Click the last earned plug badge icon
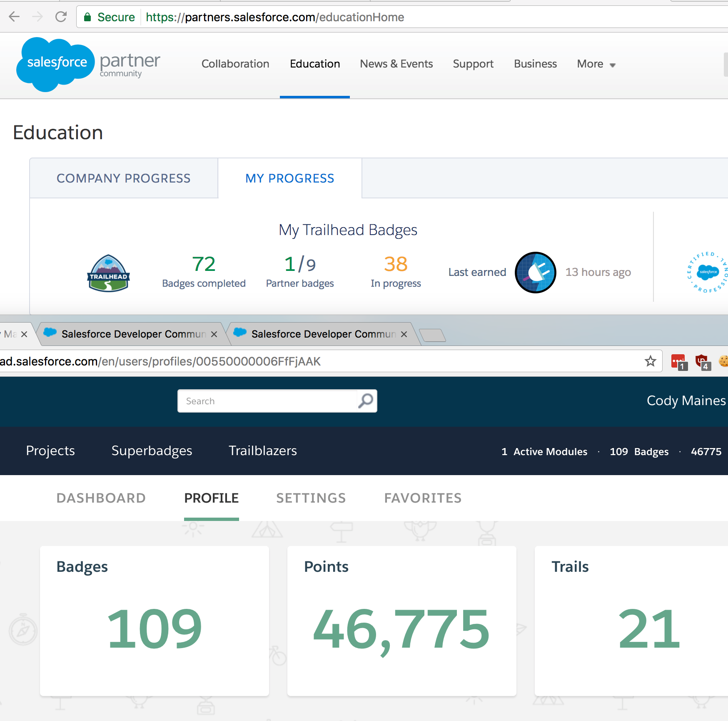The image size is (728, 721). [x=535, y=273]
